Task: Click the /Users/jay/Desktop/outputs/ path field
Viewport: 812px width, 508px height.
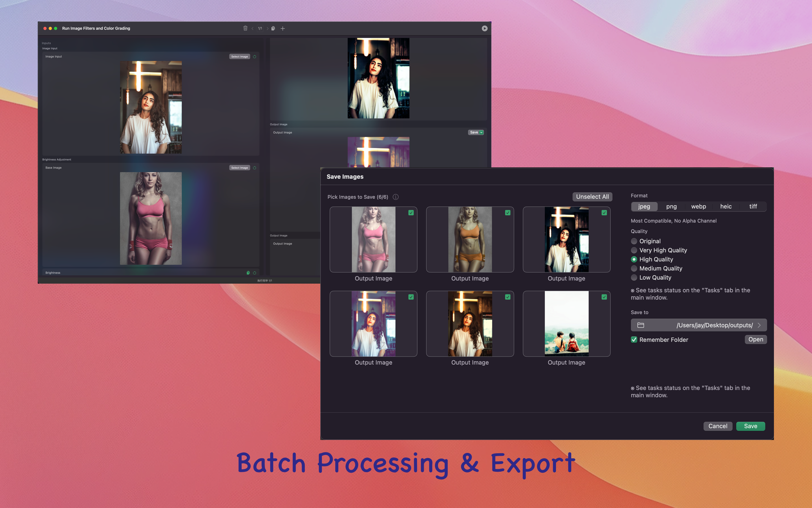Action: (x=699, y=325)
